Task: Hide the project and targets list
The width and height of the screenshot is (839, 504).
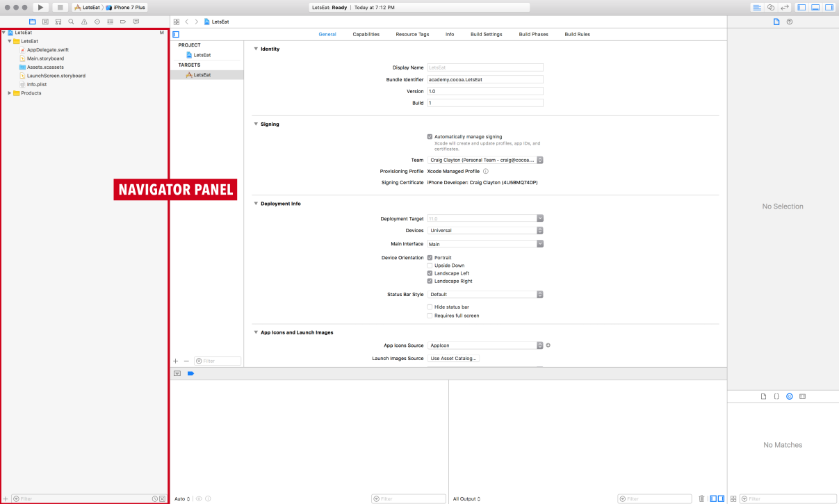Action: click(x=176, y=34)
